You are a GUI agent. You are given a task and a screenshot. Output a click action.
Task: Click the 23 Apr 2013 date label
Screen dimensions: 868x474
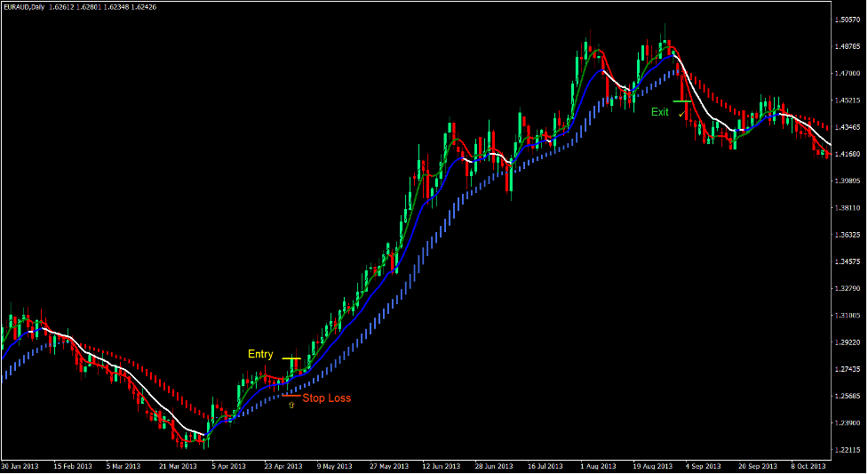(x=283, y=465)
